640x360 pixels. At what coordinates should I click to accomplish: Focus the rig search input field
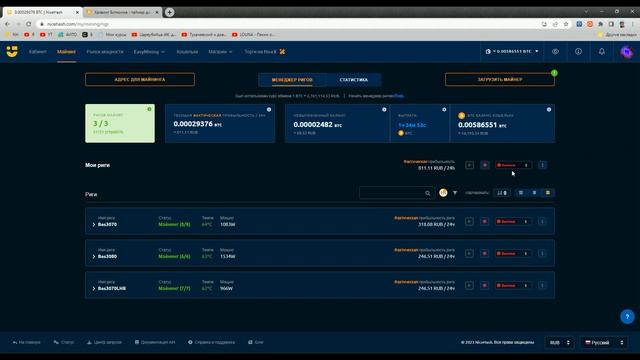coord(396,193)
